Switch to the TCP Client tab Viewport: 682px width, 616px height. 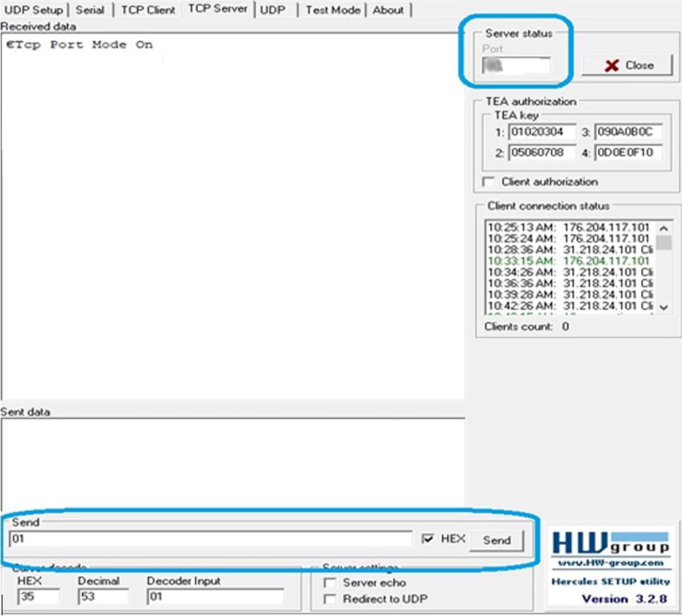coord(148,9)
